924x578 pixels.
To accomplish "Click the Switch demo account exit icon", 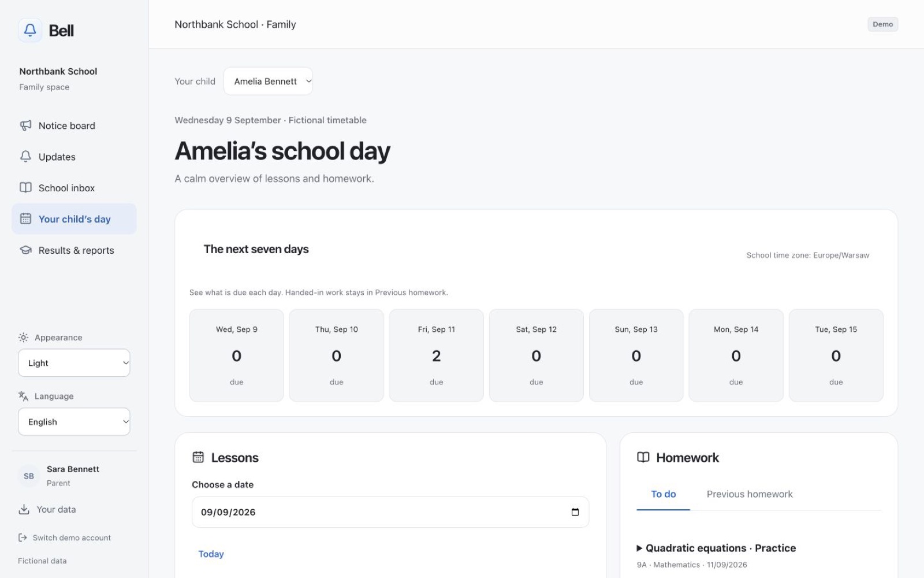I will pos(23,538).
